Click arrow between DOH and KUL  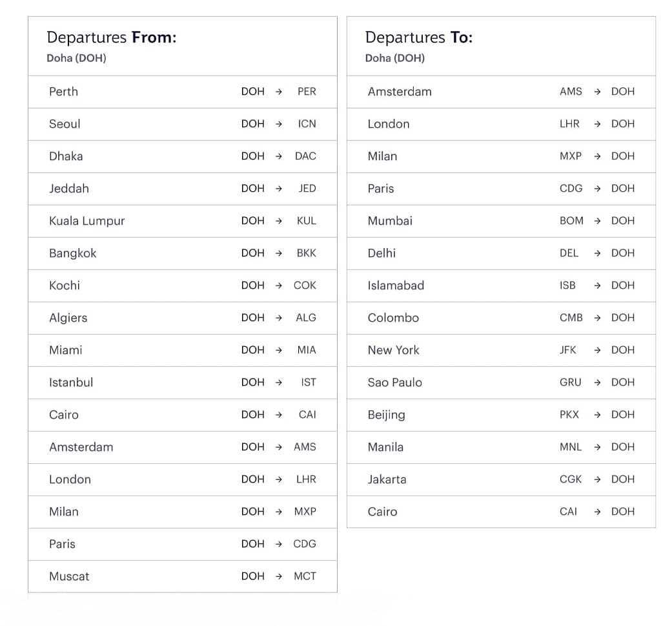(x=279, y=221)
